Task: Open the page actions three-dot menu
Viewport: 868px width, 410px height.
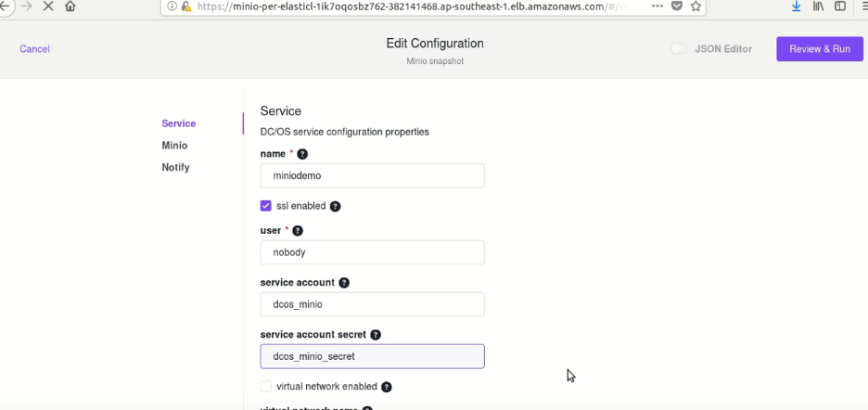Action: tap(657, 6)
